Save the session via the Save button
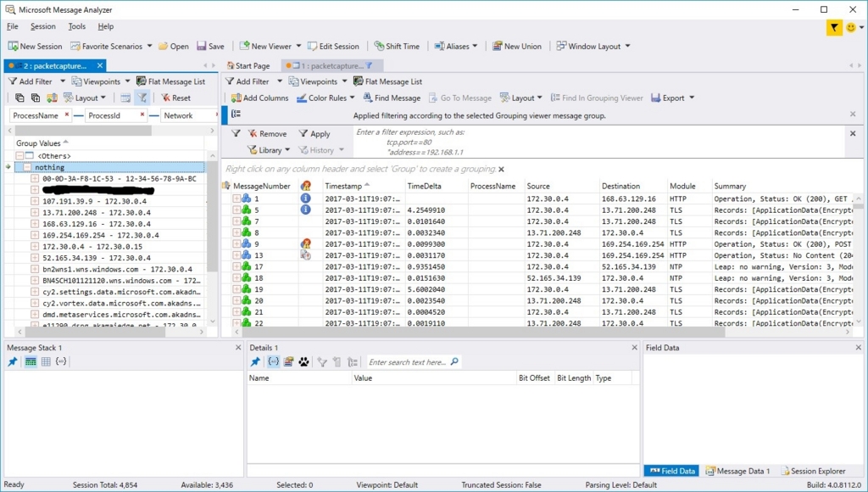Screen dimensions: 868x492 pyautogui.click(x=210, y=46)
